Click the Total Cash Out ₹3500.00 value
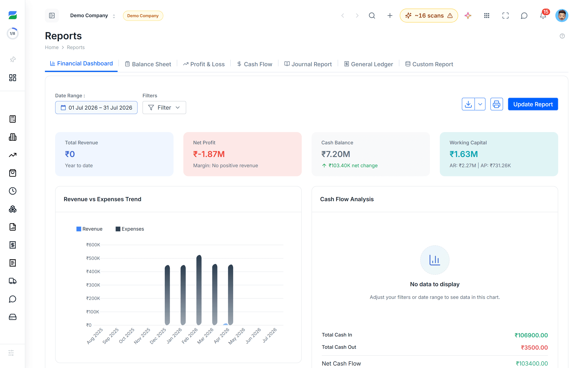 tap(534, 347)
